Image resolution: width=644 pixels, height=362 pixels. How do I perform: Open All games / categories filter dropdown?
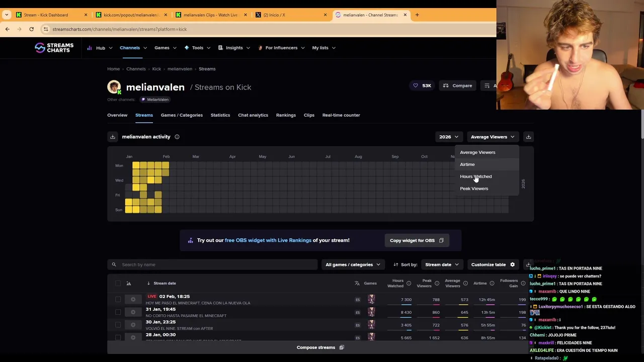point(353,264)
